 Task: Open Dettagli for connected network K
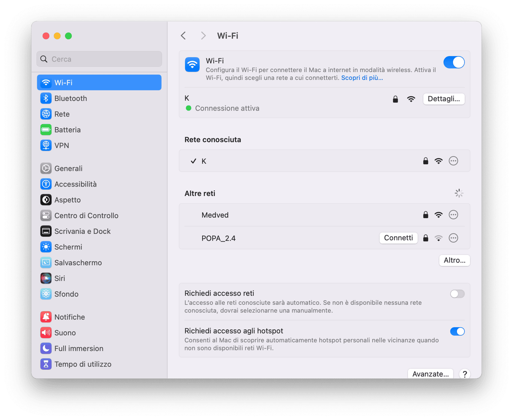tap(444, 99)
